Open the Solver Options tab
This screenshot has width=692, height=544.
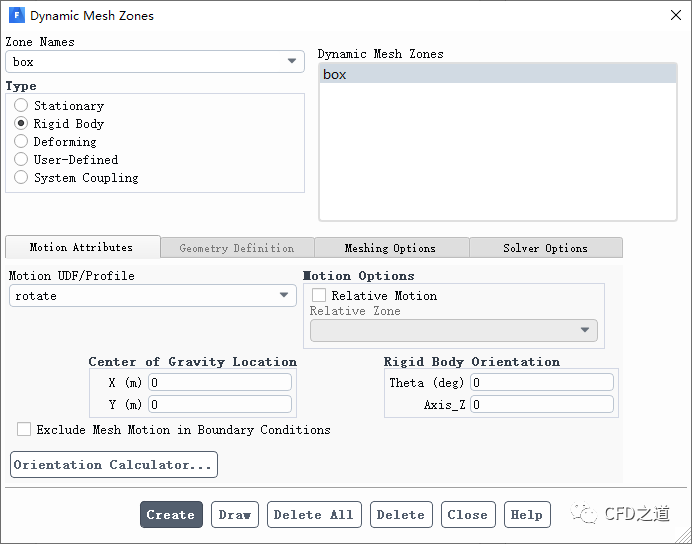pyautogui.click(x=545, y=248)
